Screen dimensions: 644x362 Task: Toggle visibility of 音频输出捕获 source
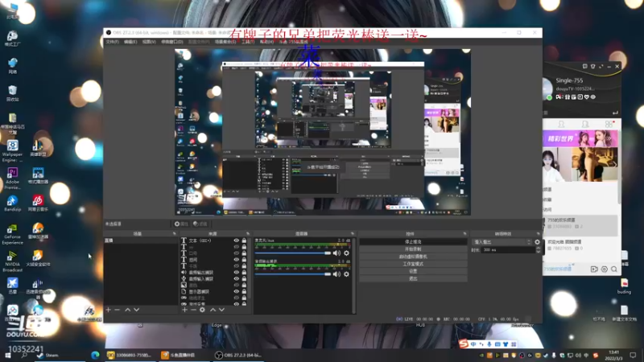236,273
